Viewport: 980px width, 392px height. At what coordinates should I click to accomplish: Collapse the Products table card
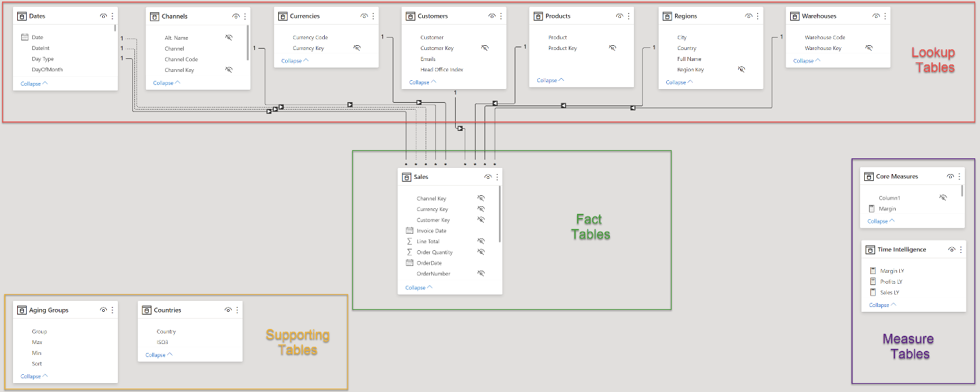pos(551,80)
